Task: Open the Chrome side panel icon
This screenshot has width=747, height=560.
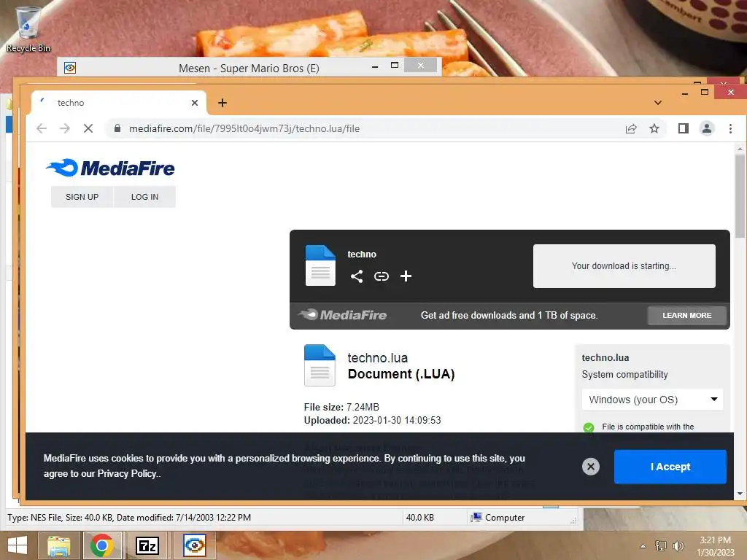Action: (x=683, y=128)
